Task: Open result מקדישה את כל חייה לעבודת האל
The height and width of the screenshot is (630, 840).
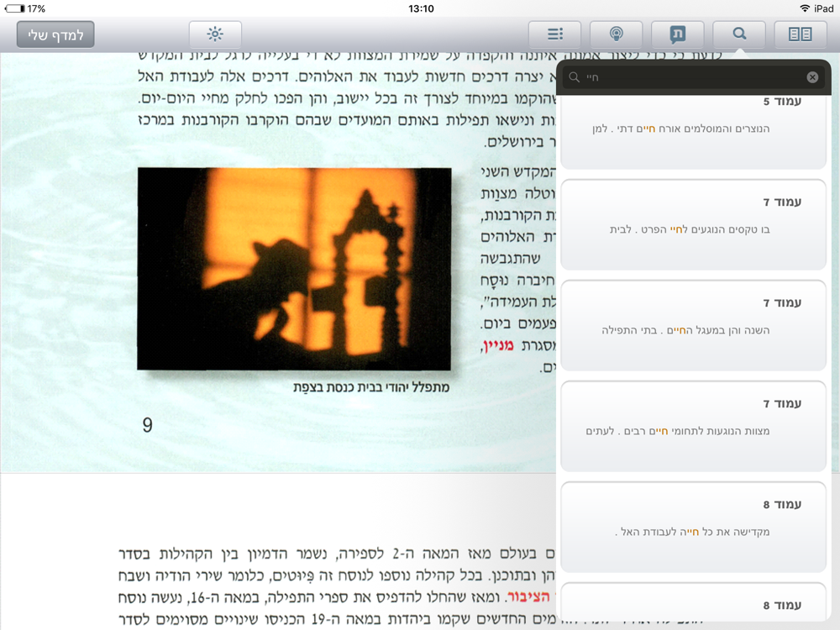Action: [693, 527]
